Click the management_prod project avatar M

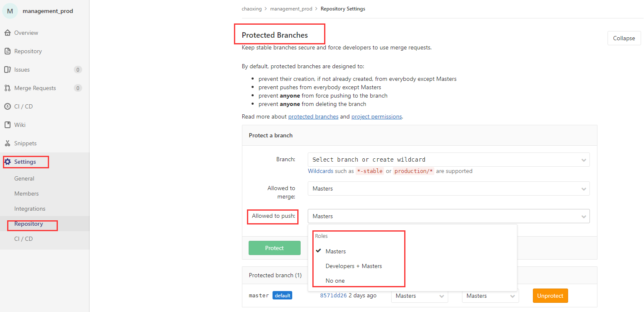pos(10,11)
